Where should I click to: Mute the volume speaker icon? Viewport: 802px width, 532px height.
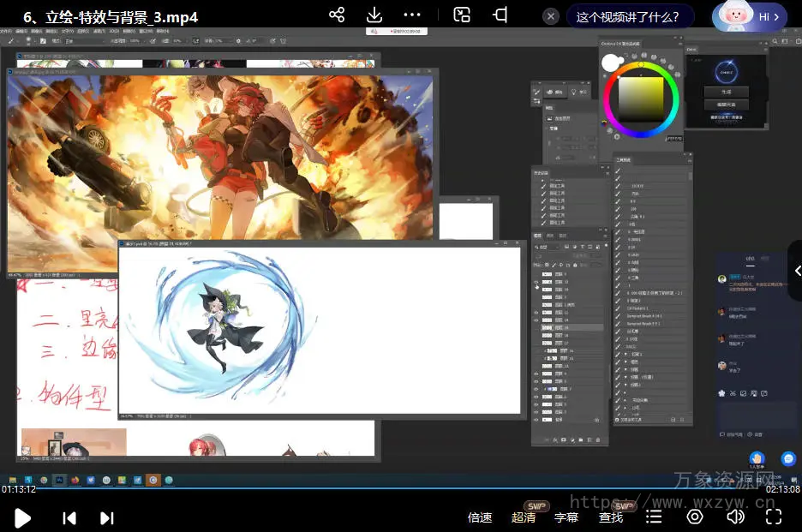pyautogui.click(x=734, y=517)
